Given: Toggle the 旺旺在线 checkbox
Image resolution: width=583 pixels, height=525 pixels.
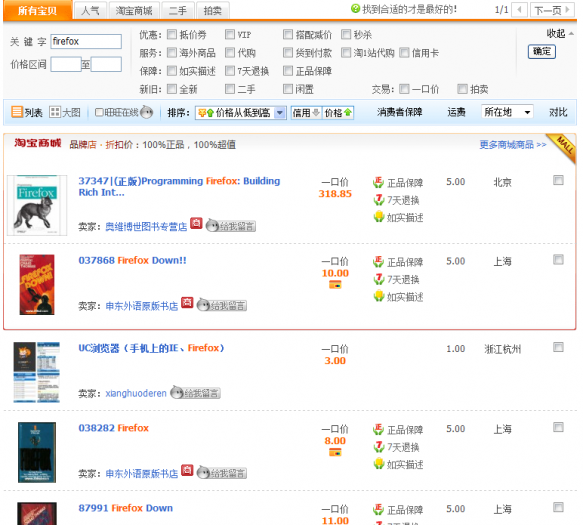Looking at the screenshot, I should pos(99,112).
